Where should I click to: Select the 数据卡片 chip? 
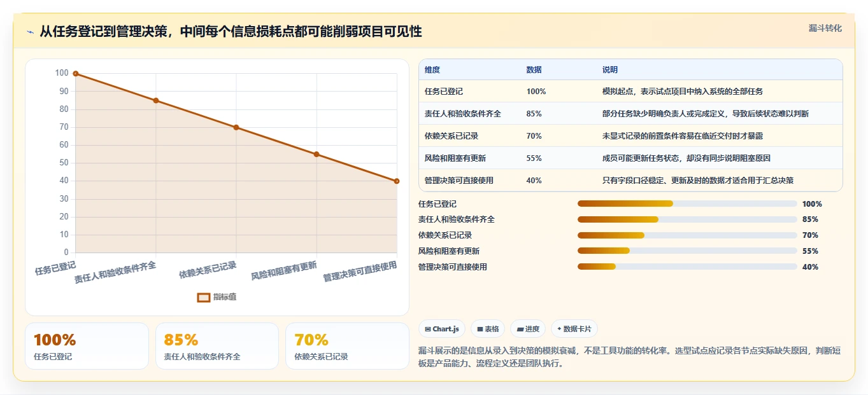pyautogui.click(x=574, y=329)
